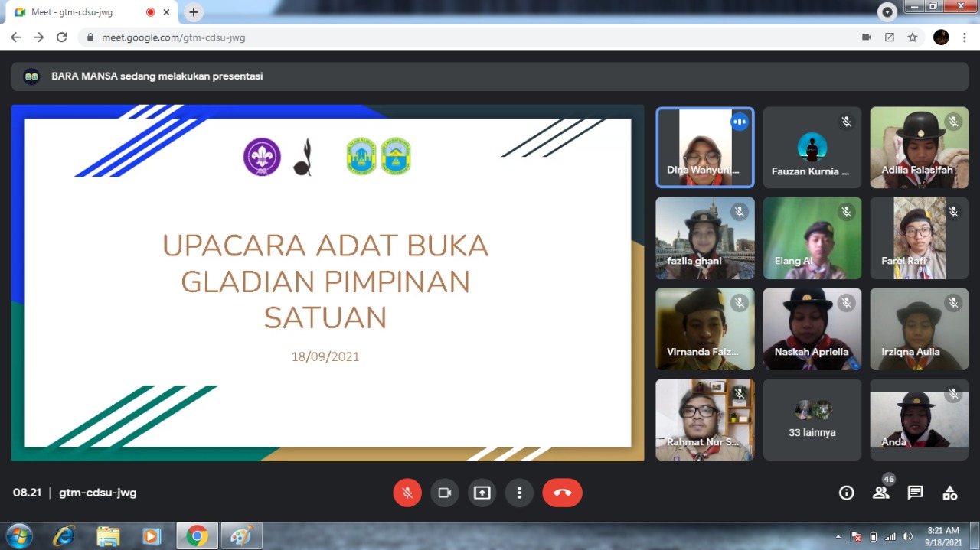Show hidden system tray icons
The image size is (980, 550).
[838, 536]
